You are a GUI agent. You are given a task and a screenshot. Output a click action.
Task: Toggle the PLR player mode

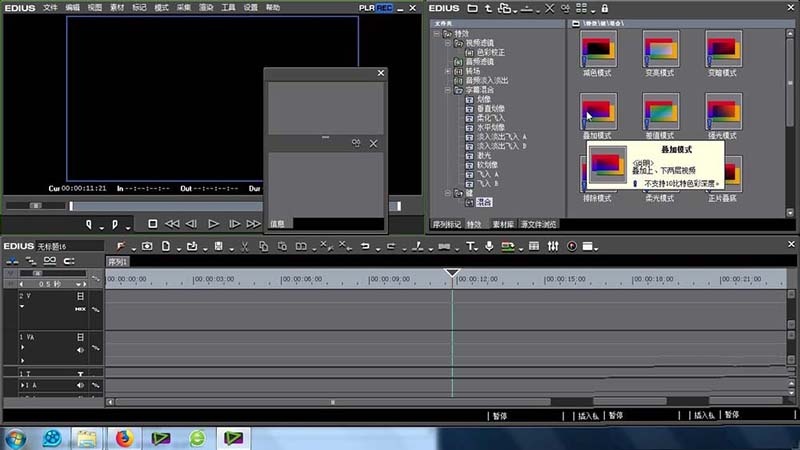click(366, 7)
